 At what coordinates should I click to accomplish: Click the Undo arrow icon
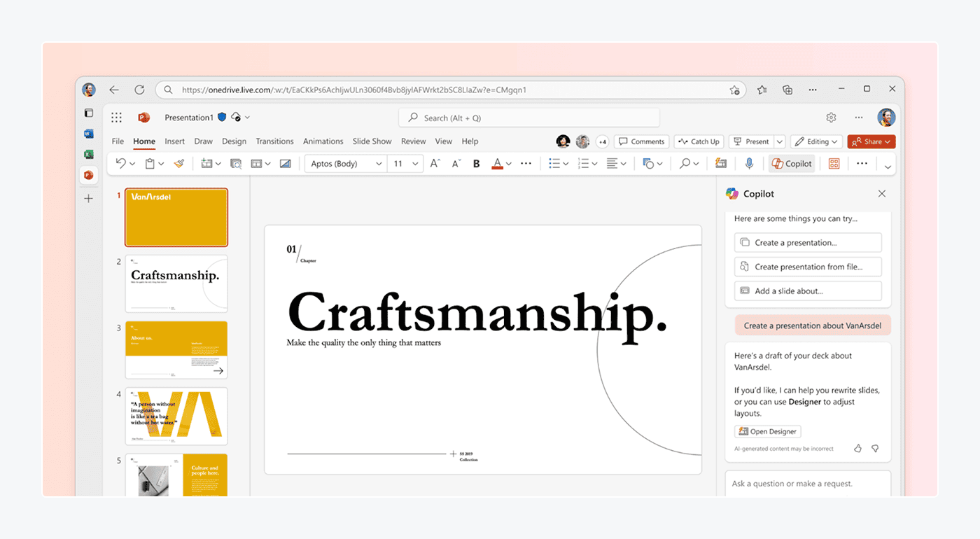pos(120,164)
